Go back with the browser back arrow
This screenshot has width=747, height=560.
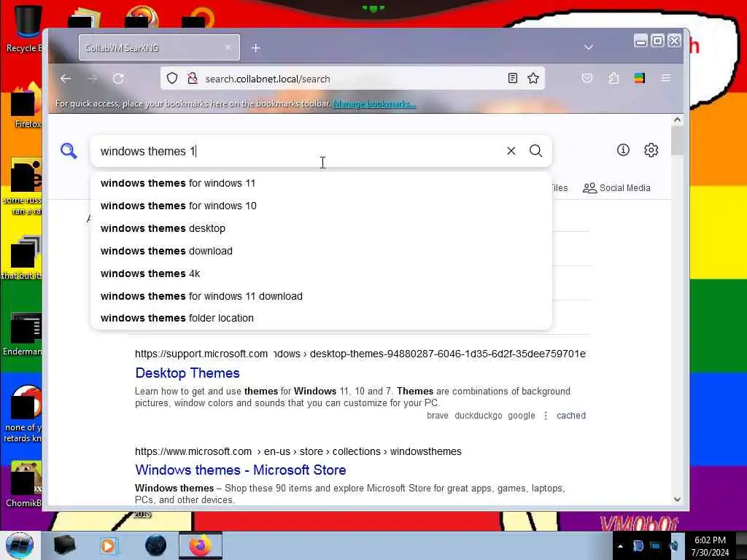pyautogui.click(x=66, y=79)
